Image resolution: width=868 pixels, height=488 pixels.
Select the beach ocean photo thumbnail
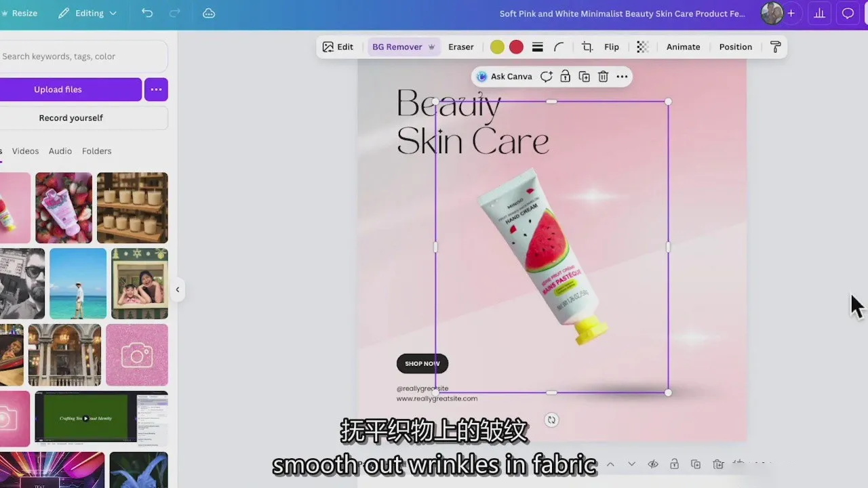click(x=78, y=283)
